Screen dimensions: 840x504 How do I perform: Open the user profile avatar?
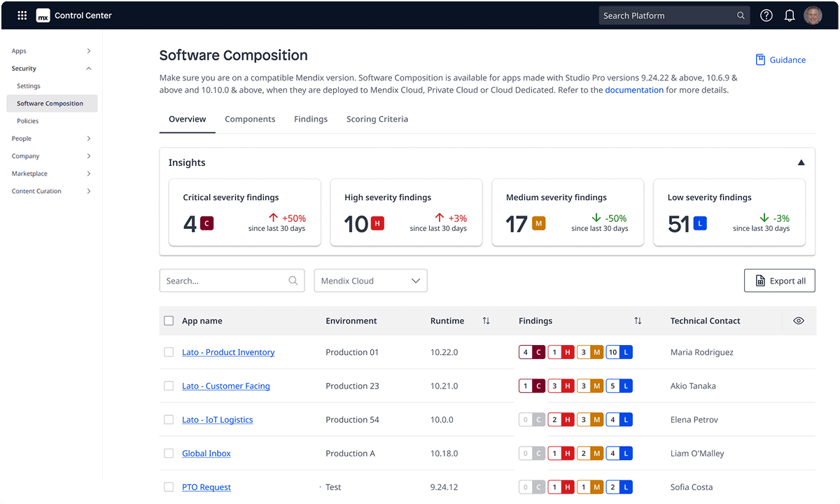813,15
